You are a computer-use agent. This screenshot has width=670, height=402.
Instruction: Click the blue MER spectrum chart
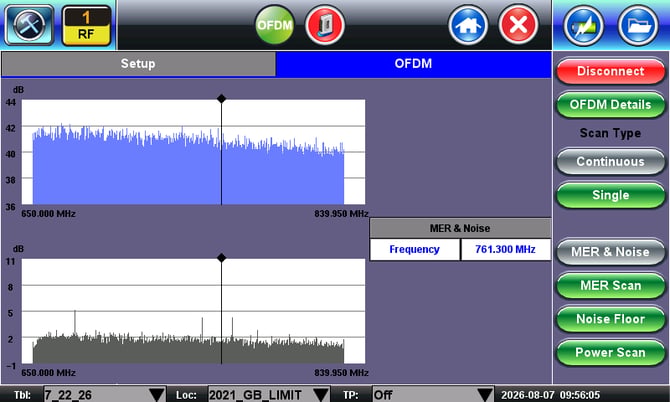pos(193,152)
